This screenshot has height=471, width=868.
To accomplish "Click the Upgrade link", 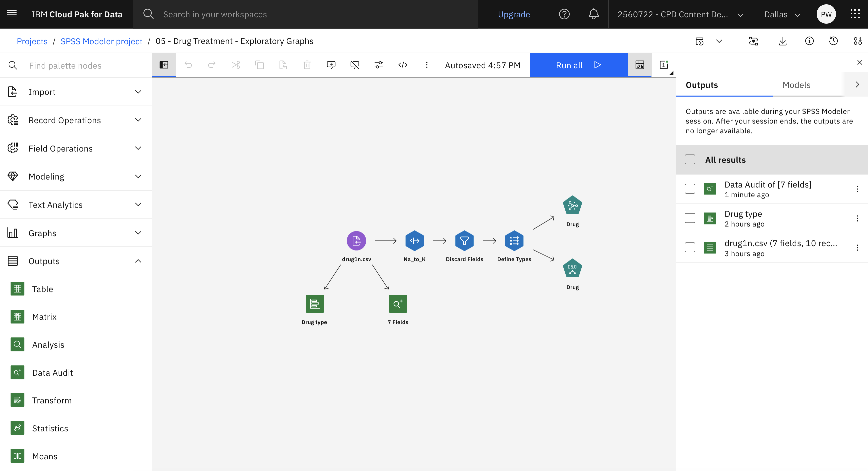I will pyautogui.click(x=514, y=14).
